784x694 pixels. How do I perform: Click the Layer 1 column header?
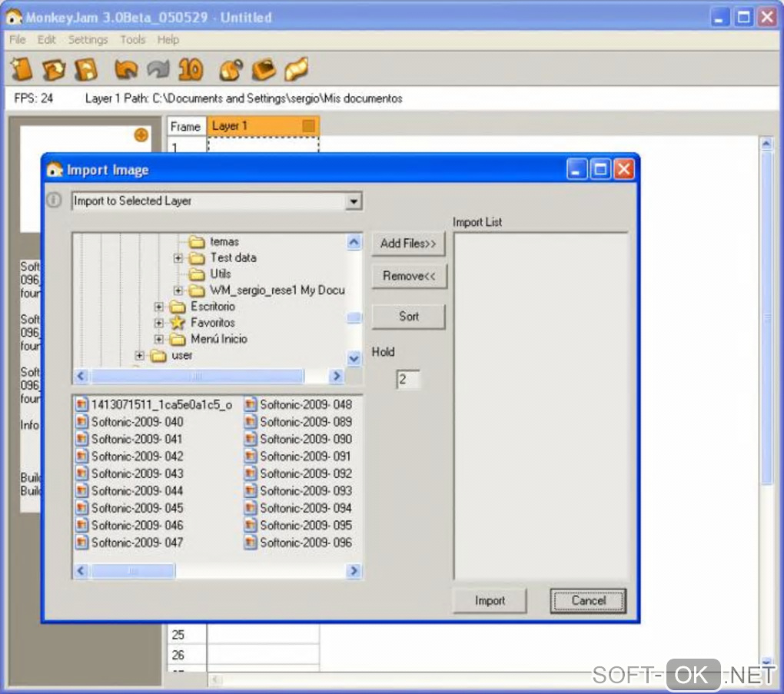click(x=263, y=126)
